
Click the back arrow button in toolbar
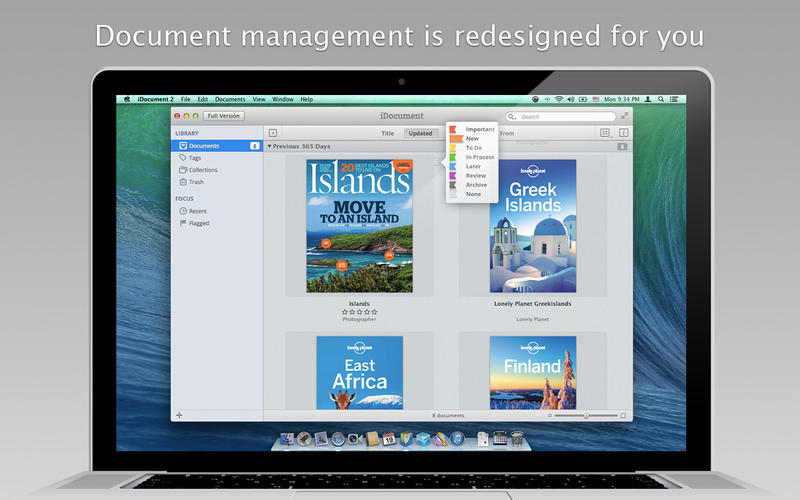tap(272, 132)
